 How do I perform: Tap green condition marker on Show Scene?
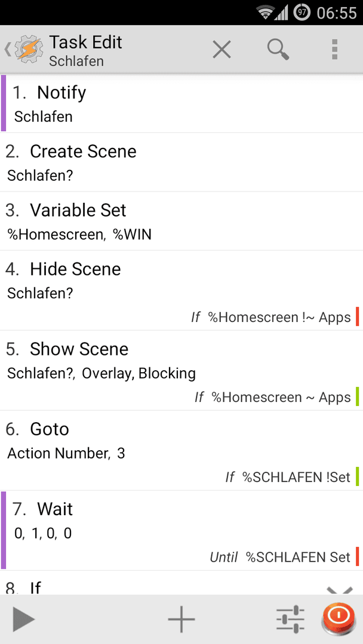click(357, 397)
